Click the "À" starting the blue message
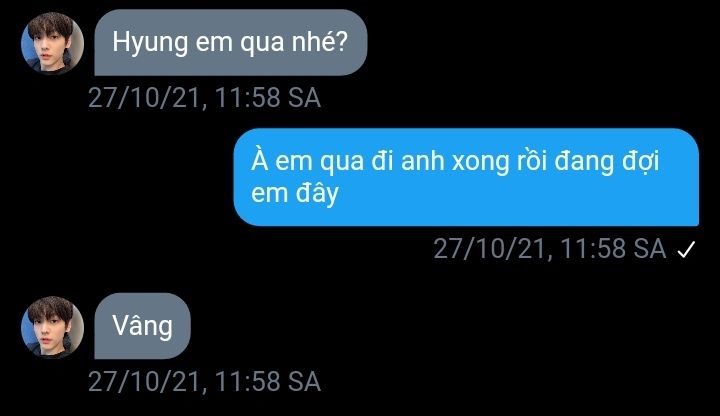This screenshot has width=720, height=416. coord(259,159)
